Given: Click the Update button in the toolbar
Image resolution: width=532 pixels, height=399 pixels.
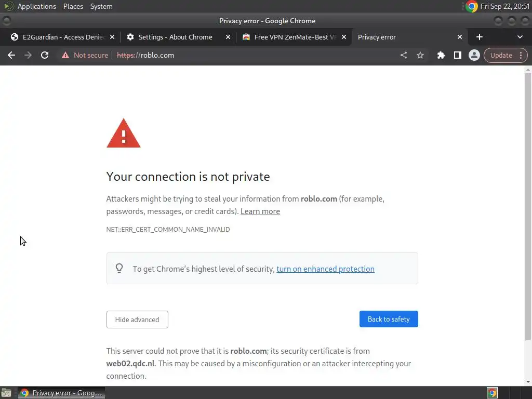Looking at the screenshot, I should pos(501,55).
